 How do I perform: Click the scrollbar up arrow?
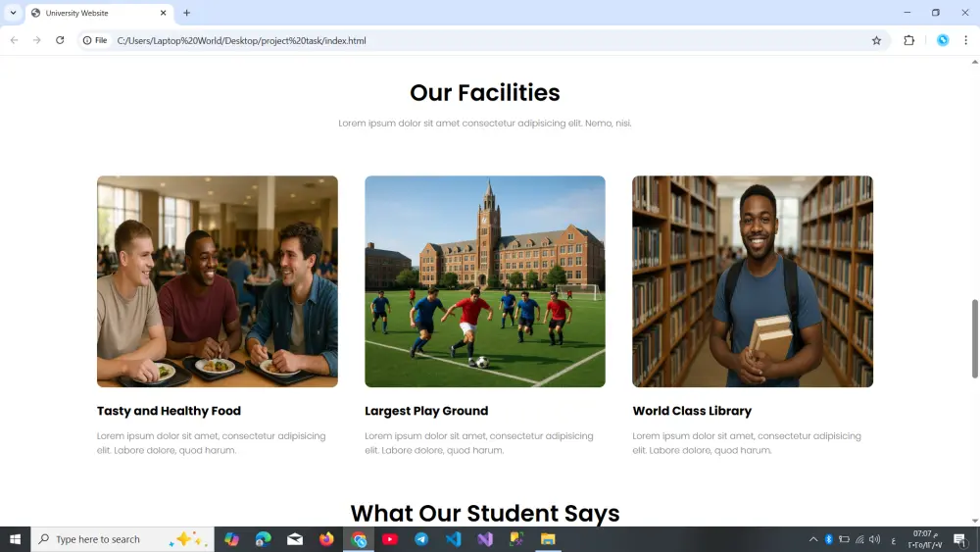coord(974,62)
